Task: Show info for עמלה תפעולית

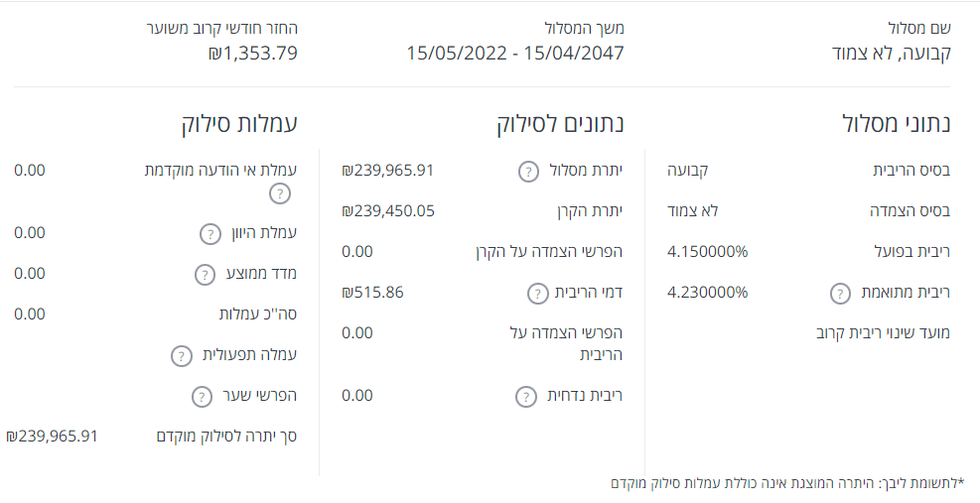Action: pos(181,356)
